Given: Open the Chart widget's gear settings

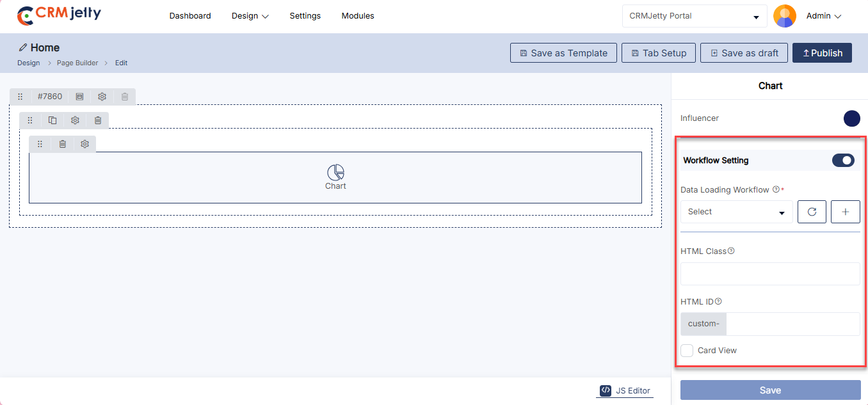Looking at the screenshot, I should (84, 145).
